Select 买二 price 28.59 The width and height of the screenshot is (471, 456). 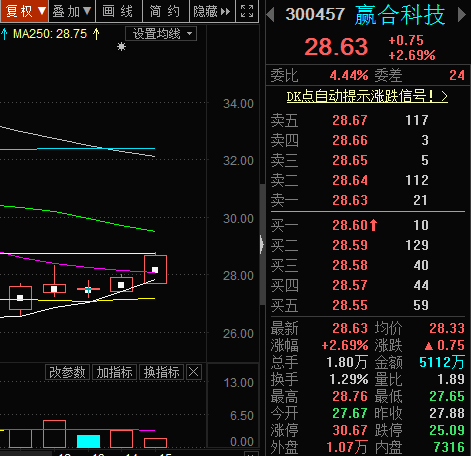pos(350,245)
